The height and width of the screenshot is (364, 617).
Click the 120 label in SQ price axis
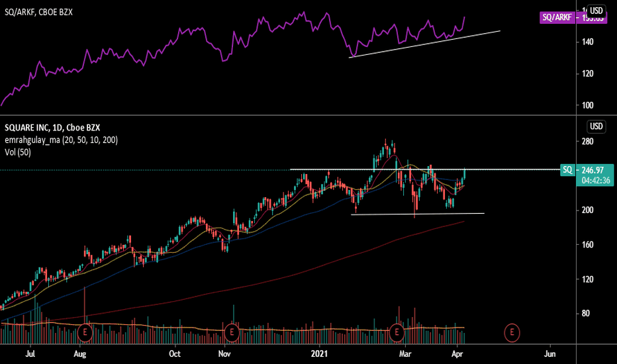tap(587, 279)
